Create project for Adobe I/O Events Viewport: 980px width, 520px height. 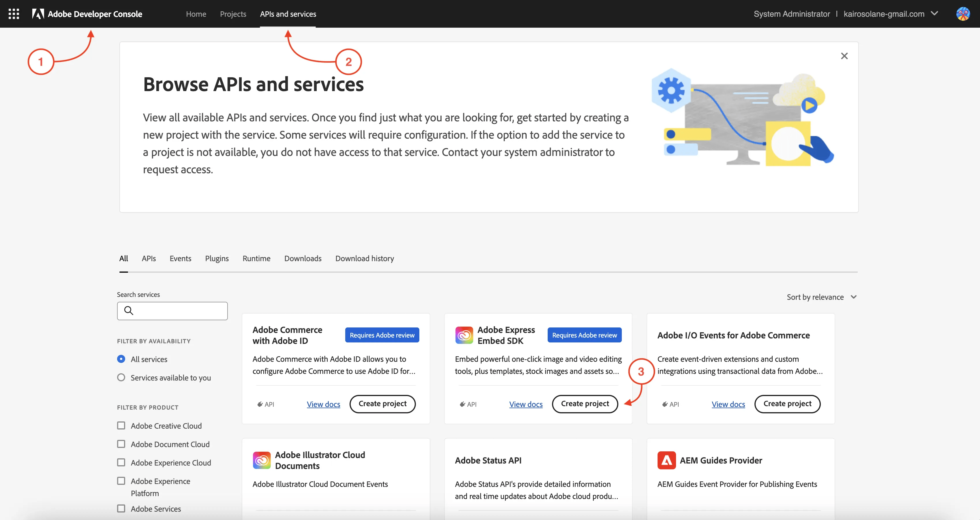[787, 404]
